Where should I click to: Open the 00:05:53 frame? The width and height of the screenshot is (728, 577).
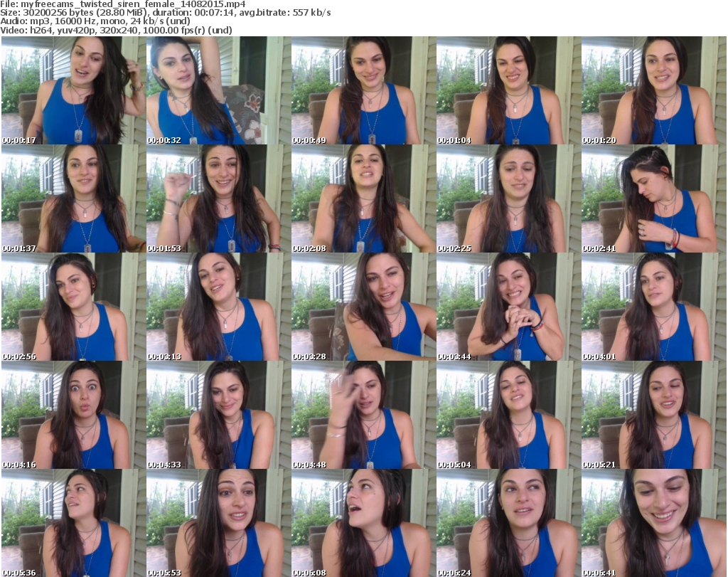[219, 523]
